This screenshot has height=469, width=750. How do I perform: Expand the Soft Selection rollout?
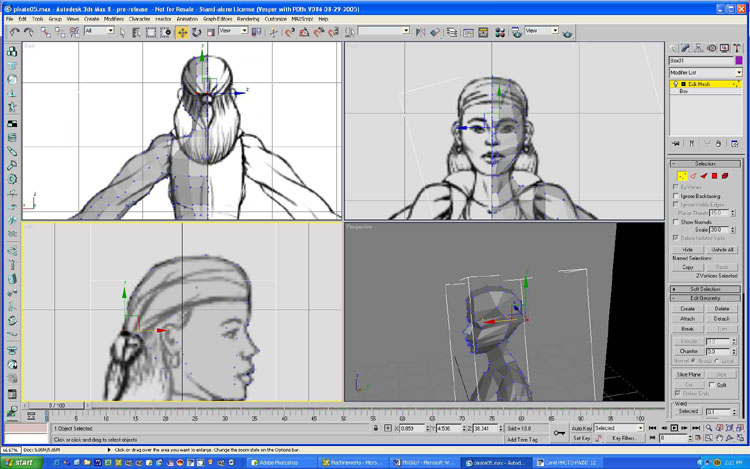tap(706, 289)
